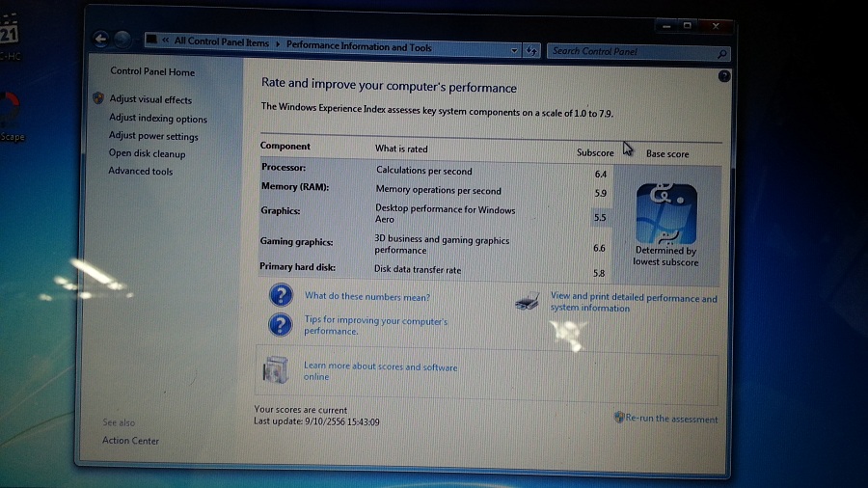Click Learn more about scores and software online
868x488 pixels.
coord(380,371)
